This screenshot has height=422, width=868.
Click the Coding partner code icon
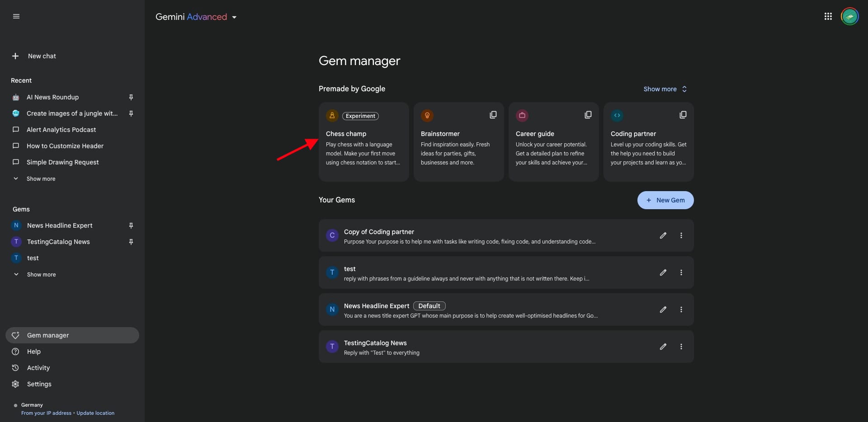pos(617,116)
